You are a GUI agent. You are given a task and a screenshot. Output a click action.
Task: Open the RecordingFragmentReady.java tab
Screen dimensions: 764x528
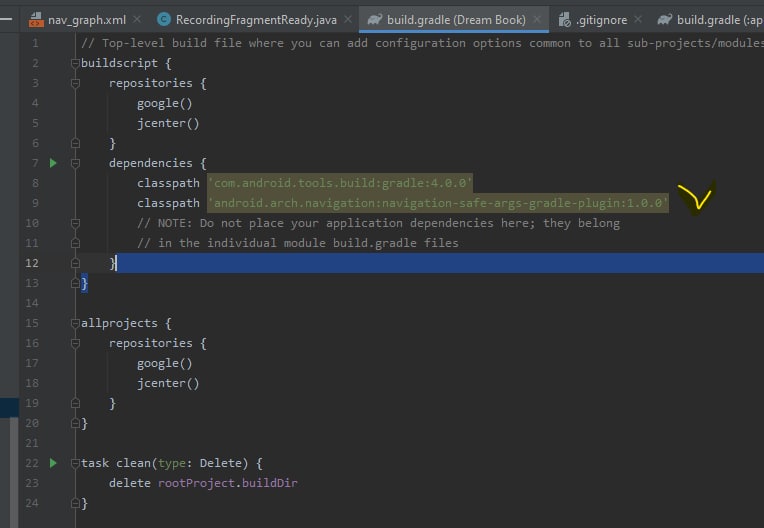click(256, 20)
